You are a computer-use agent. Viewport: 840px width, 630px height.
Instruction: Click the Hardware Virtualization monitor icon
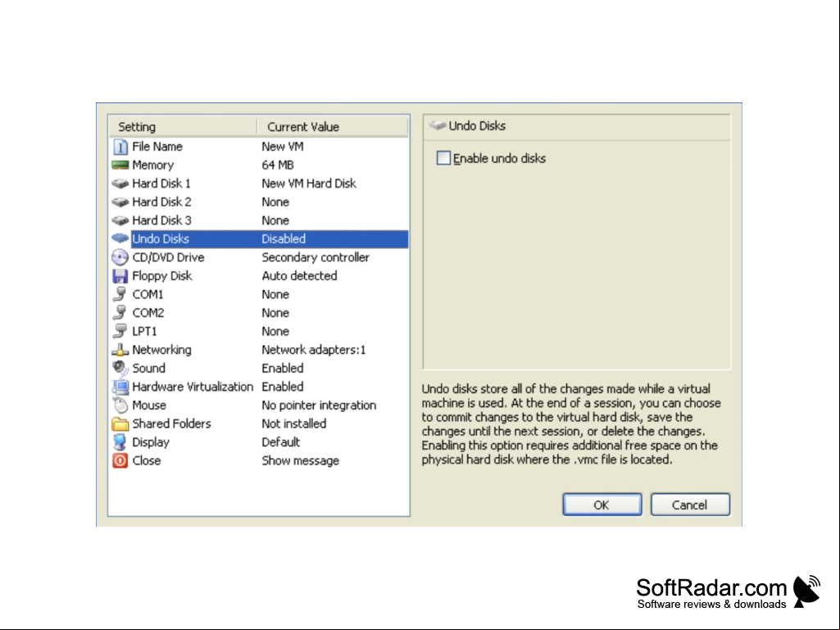[120, 387]
